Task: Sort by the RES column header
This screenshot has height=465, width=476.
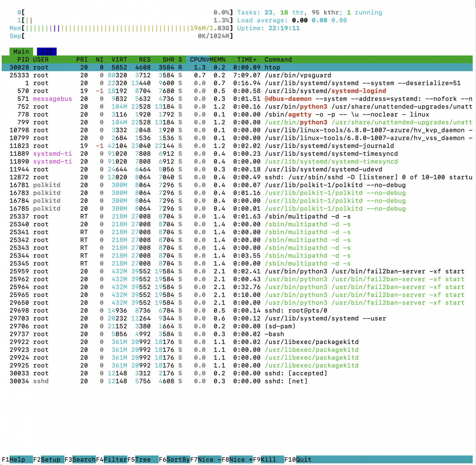Action: coord(145,59)
